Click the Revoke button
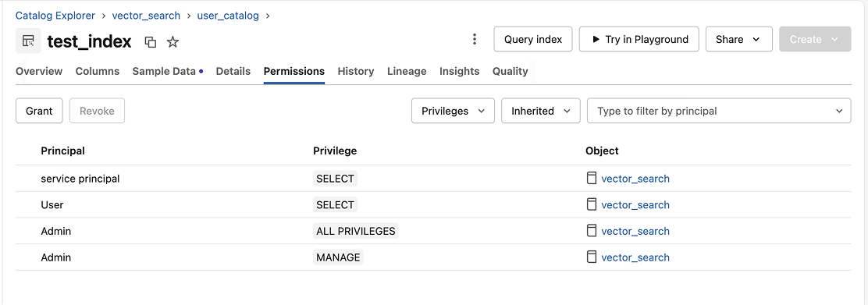 97,111
